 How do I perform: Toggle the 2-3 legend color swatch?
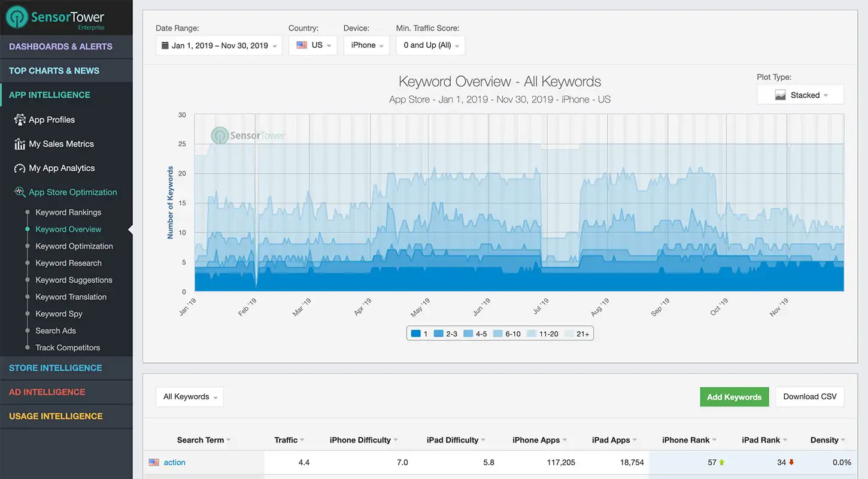coord(438,334)
